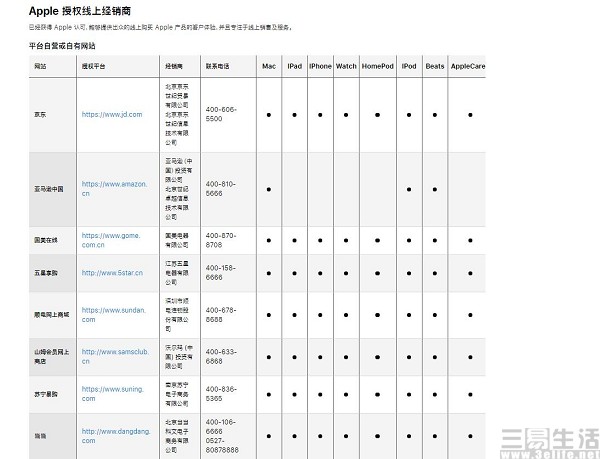The image size is (600, 459).
Task: Click the page title Apple 授权线上经销商
Action: pyautogui.click(x=80, y=11)
